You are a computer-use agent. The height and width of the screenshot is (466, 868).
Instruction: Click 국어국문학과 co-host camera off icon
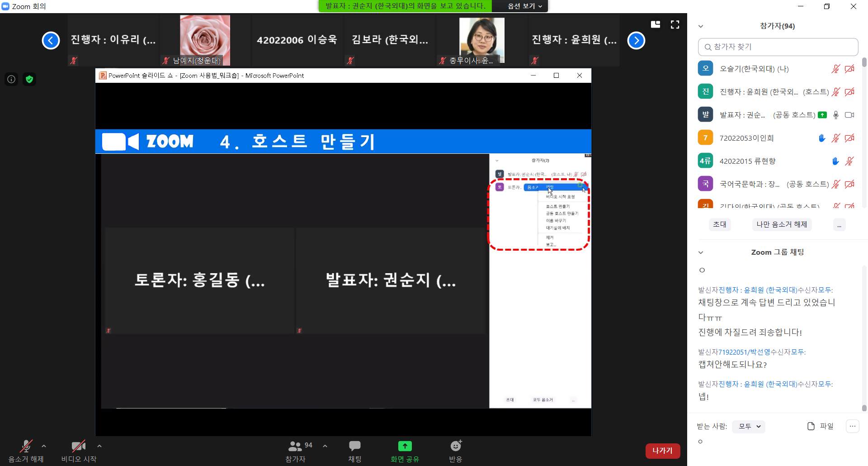[x=849, y=184]
